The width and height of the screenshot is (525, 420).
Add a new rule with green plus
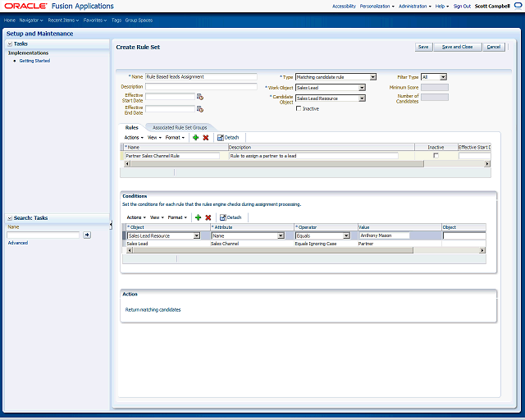click(x=196, y=137)
